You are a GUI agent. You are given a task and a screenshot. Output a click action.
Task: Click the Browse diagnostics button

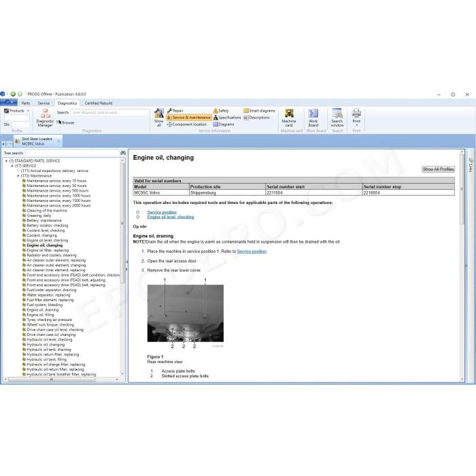point(65,122)
